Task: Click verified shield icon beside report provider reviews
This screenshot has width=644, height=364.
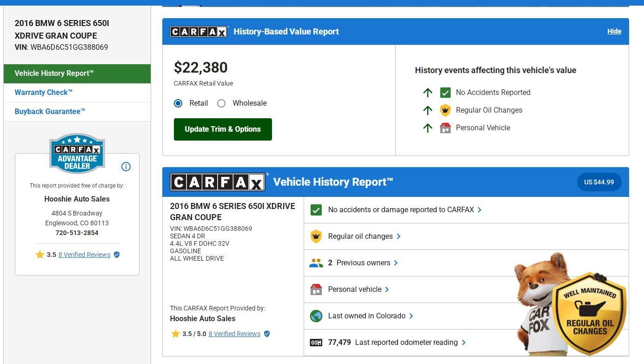Action: pos(267,334)
